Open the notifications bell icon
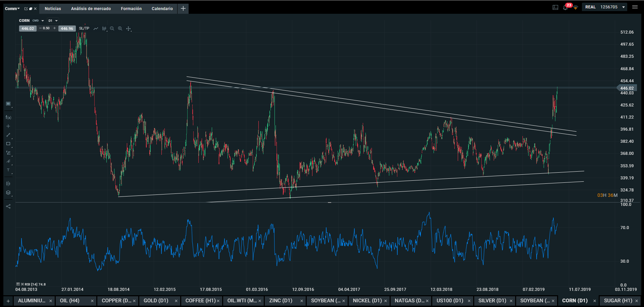This screenshot has height=307, width=644. (565, 7)
